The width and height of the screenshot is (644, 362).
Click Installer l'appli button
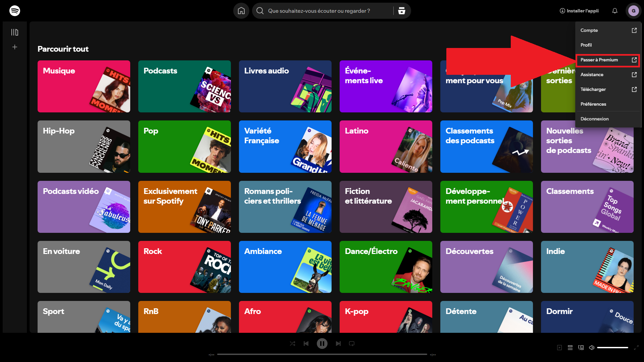tap(579, 11)
